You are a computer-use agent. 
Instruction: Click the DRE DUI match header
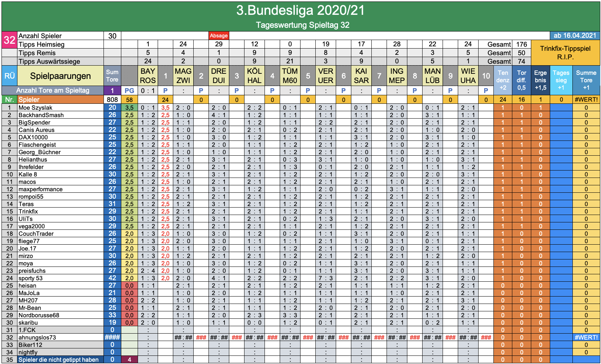pos(219,76)
